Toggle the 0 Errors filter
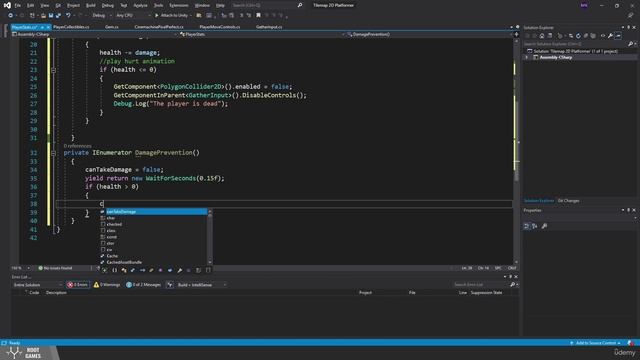The image size is (640, 360). click(78, 285)
